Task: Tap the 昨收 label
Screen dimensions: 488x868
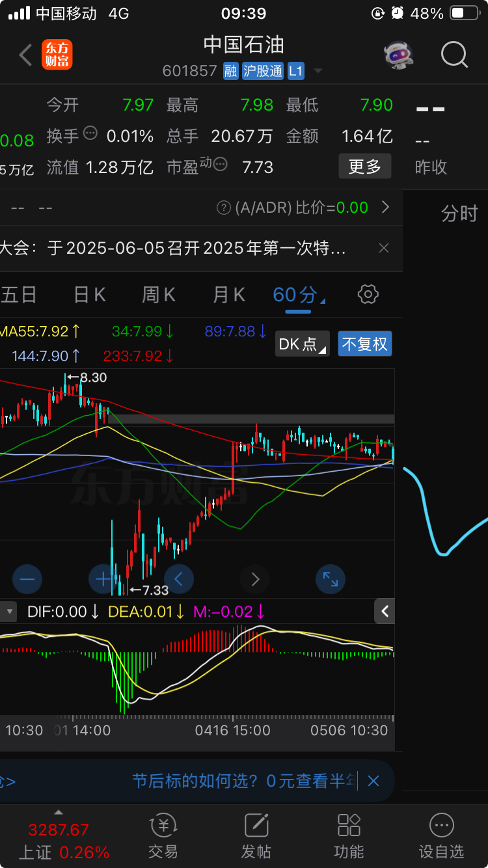Action: [431, 167]
